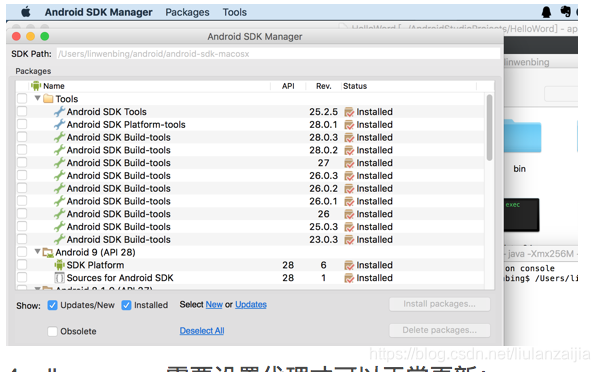
Task: Select the Android 9 (API 28) group label
Action: point(95,252)
